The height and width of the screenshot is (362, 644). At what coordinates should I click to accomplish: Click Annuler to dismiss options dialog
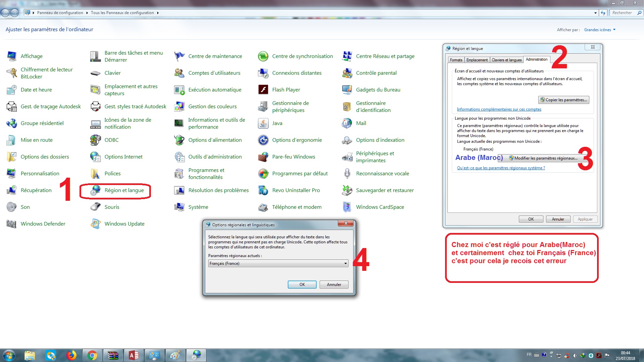[x=333, y=284]
